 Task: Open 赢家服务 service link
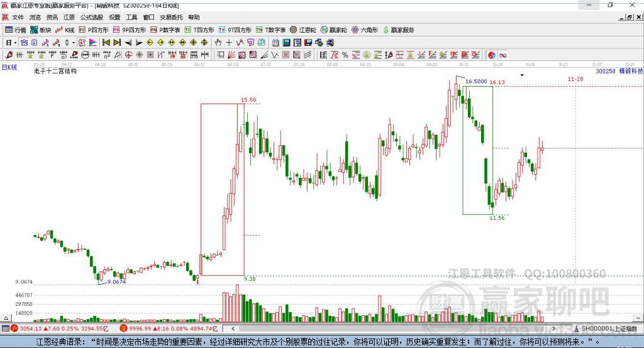398,30
